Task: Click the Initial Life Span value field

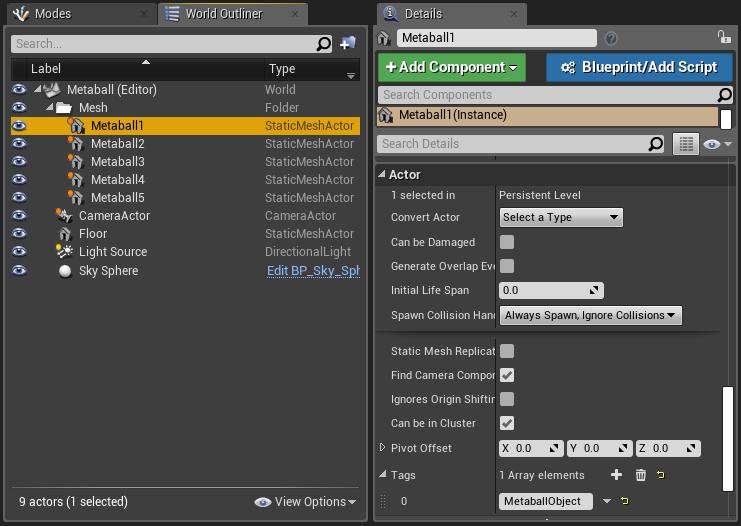Action: [x=551, y=290]
